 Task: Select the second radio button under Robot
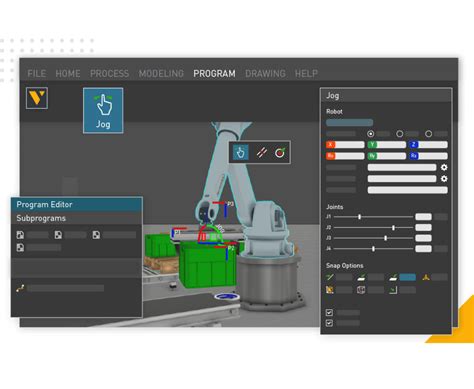pyautogui.click(x=399, y=134)
